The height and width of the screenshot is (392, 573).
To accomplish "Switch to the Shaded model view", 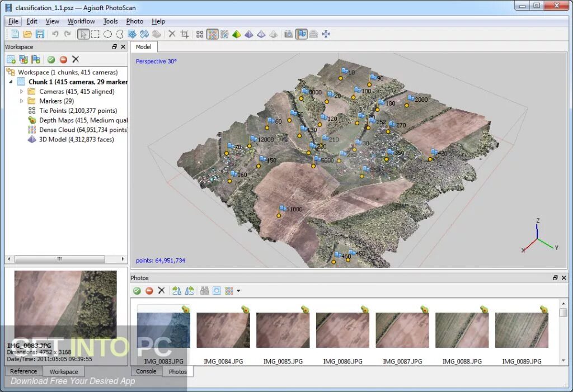I will pyautogui.click(x=237, y=34).
